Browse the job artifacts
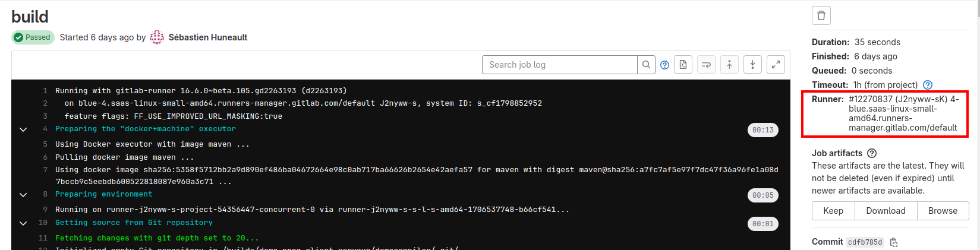 pos(943,211)
